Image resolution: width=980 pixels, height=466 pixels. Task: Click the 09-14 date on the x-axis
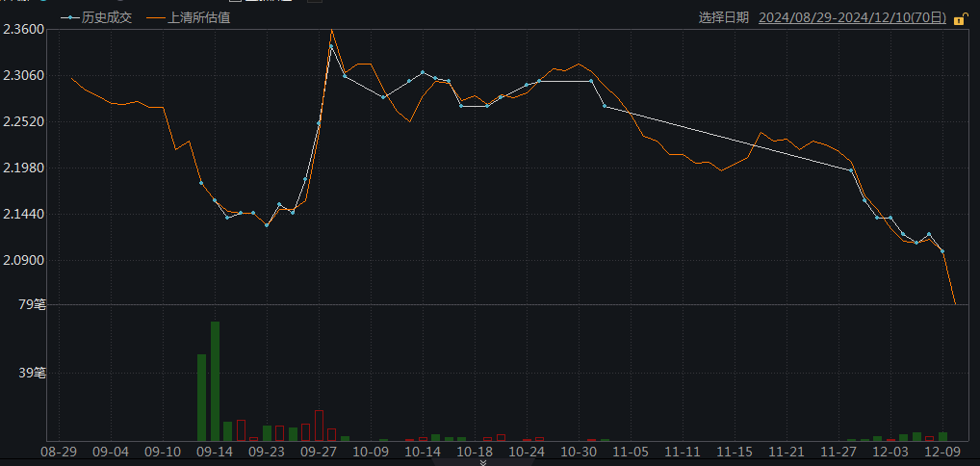click(x=215, y=451)
